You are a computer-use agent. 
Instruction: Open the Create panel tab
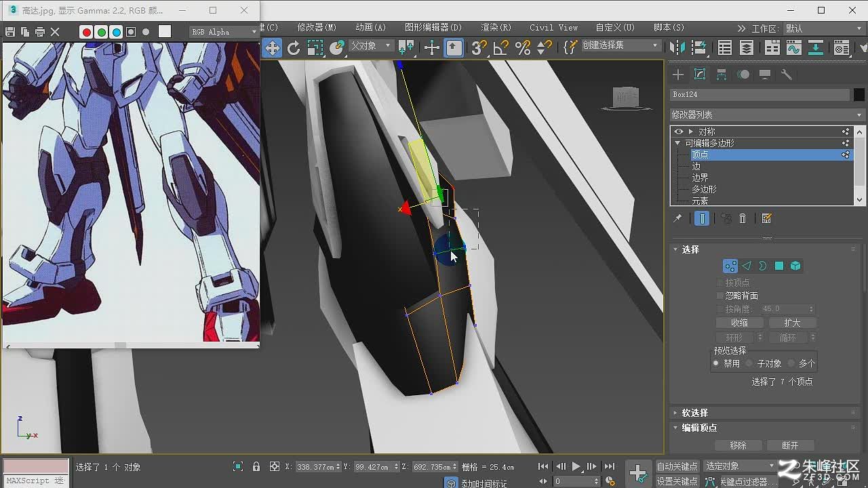click(x=678, y=75)
